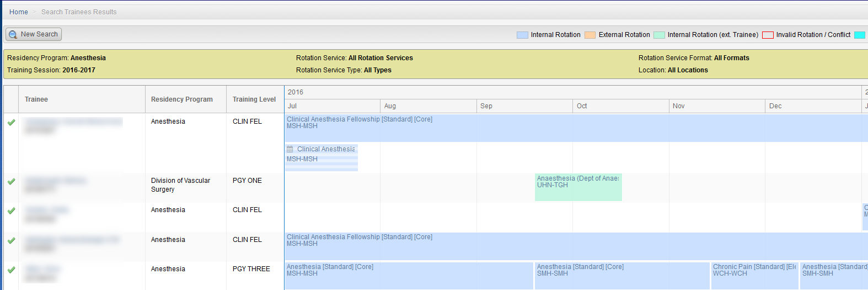Click the magnifier icon on New Search
Image resolution: width=868 pixels, height=290 pixels.
point(13,34)
